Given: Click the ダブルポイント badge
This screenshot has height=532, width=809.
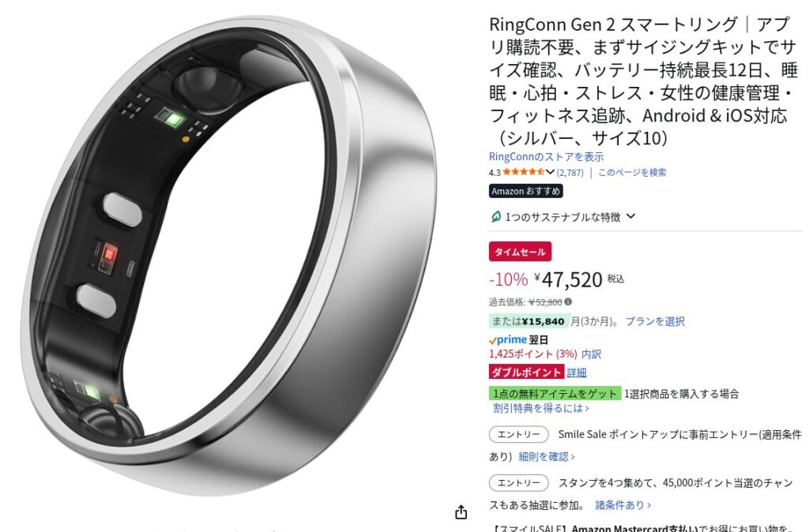Looking at the screenshot, I should click(526, 372).
